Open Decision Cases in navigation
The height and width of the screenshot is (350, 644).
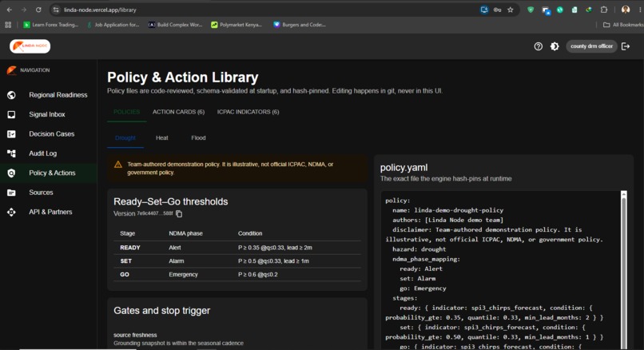pos(49,134)
